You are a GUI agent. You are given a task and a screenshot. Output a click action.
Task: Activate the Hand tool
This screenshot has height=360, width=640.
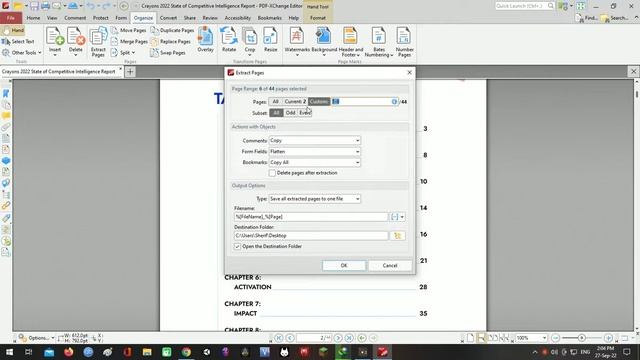13,30
